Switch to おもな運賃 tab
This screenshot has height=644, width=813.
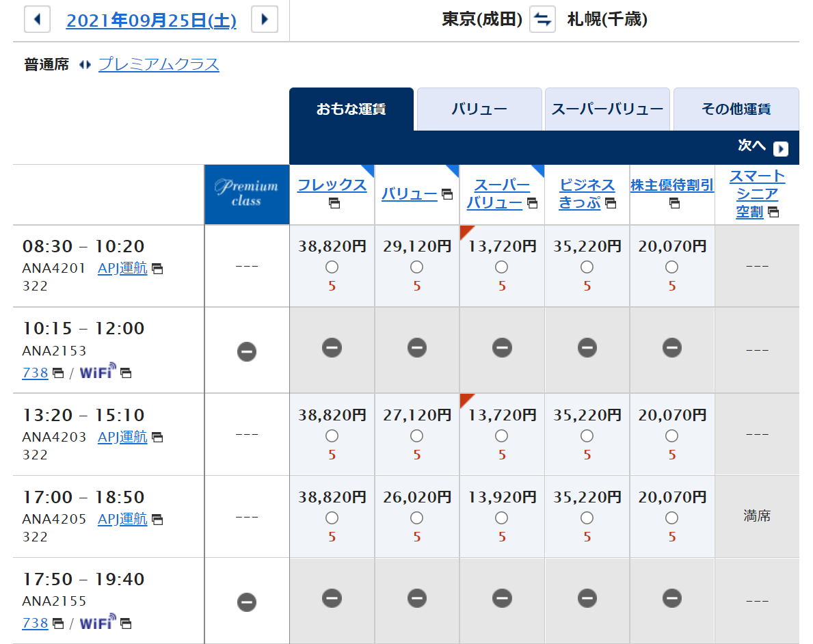coord(351,109)
